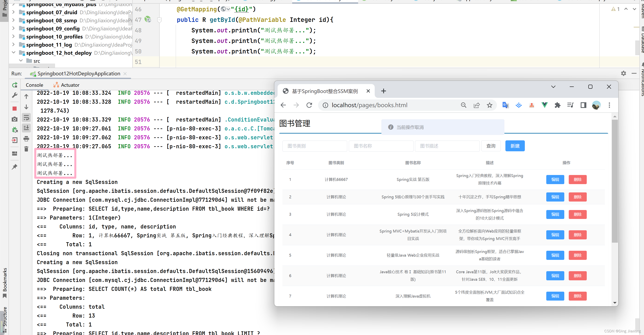This screenshot has height=335, width=644.
Task: Expand the springboot_07_druid project node
Action: point(14,12)
